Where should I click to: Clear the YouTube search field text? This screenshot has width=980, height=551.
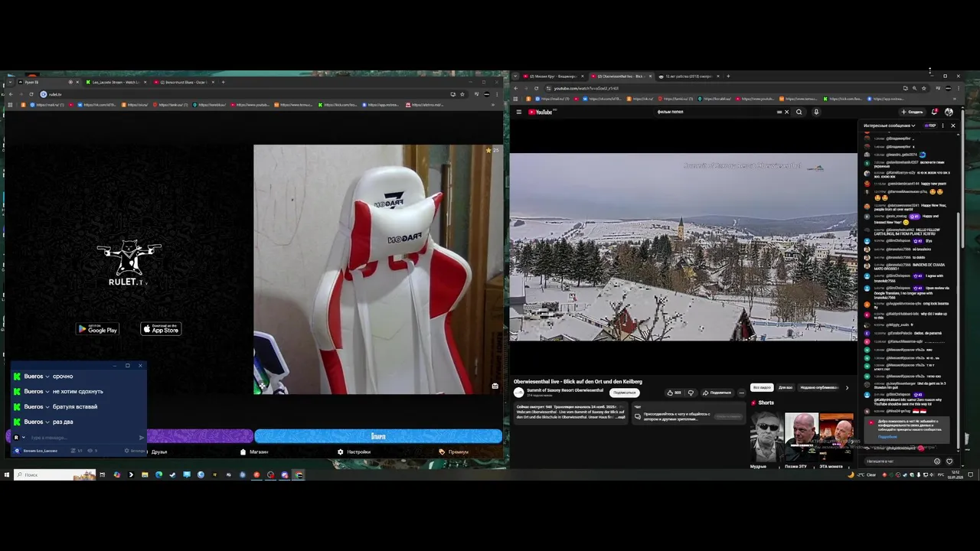786,112
